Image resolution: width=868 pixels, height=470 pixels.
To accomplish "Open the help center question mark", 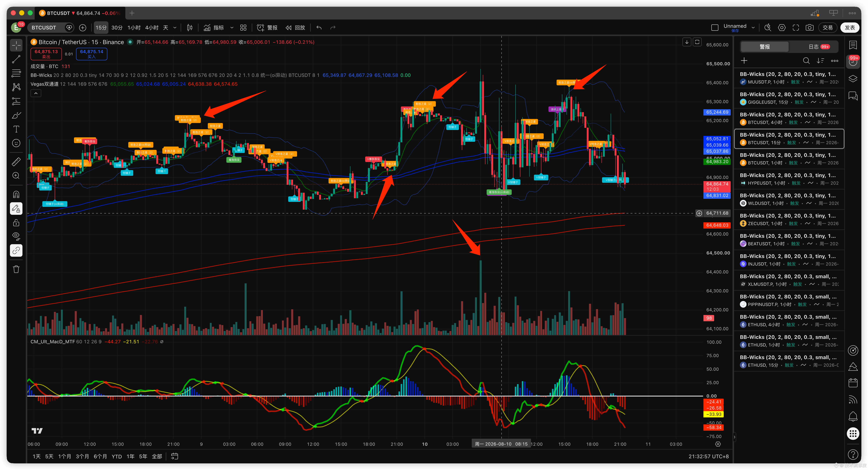I will (853, 455).
